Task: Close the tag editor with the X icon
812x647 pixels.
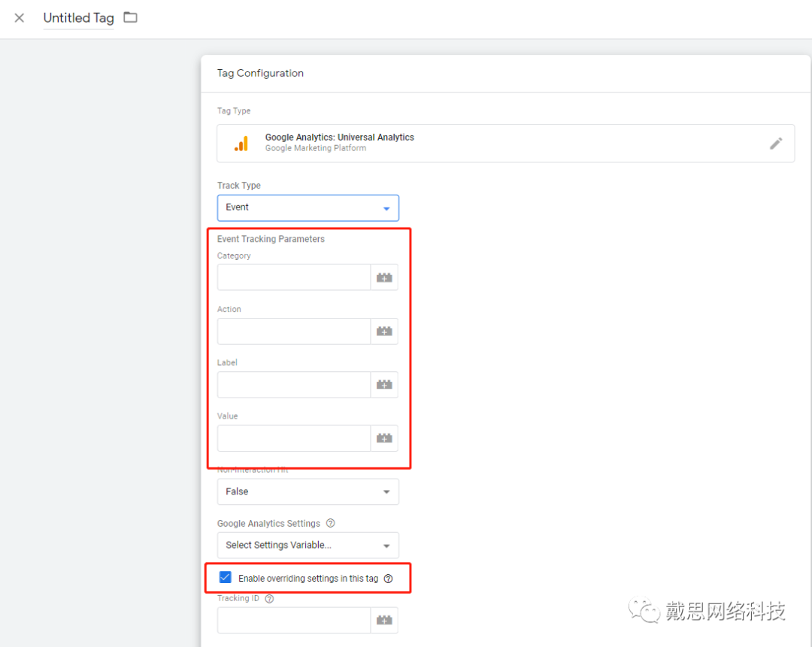Action: point(19,18)
